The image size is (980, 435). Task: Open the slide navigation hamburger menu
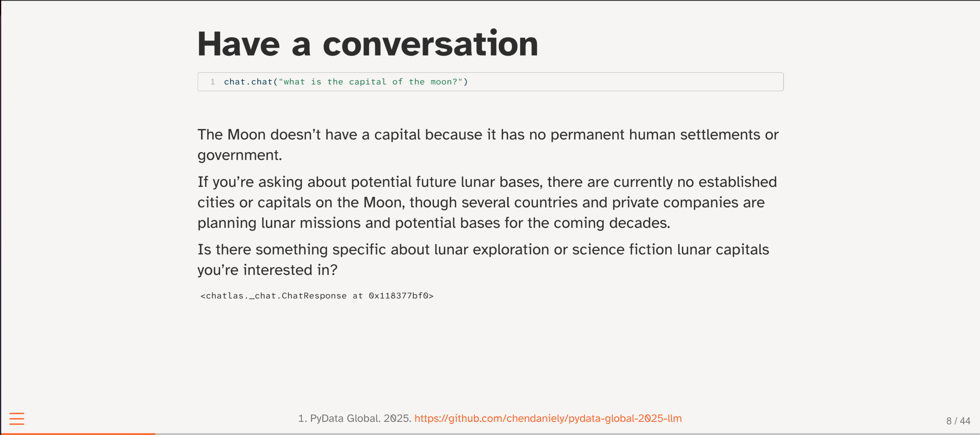[x=17, y=418]
